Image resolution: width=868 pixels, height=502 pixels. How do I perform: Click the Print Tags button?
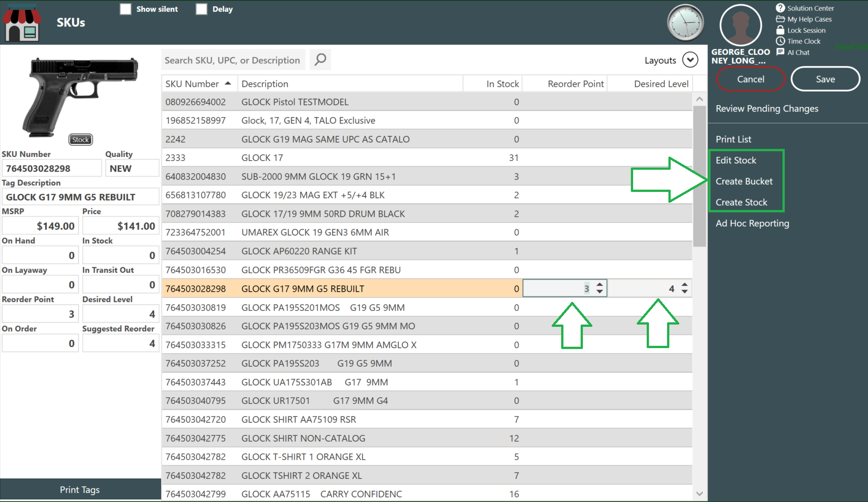(x=80, y=489)
